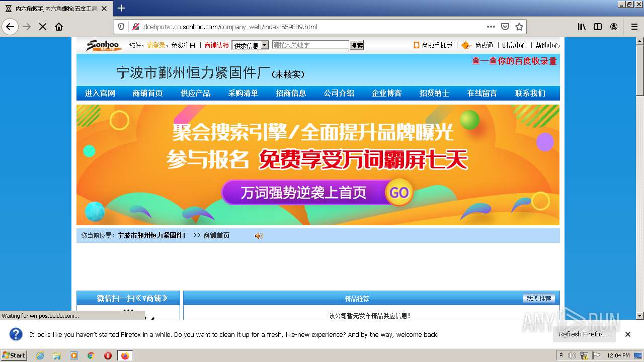Open page actions three-dot menu
Viewport: 644px width, 362px height.
(491, 27)
